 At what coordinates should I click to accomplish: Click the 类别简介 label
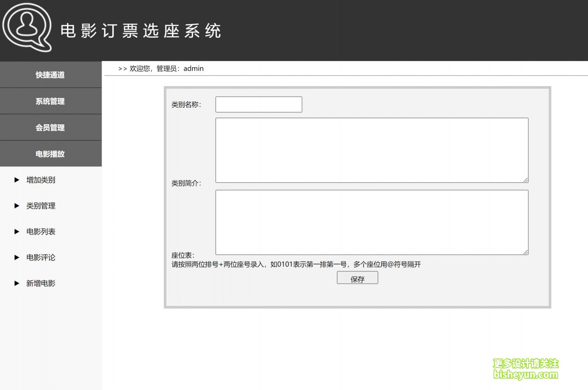coord(186,183)
